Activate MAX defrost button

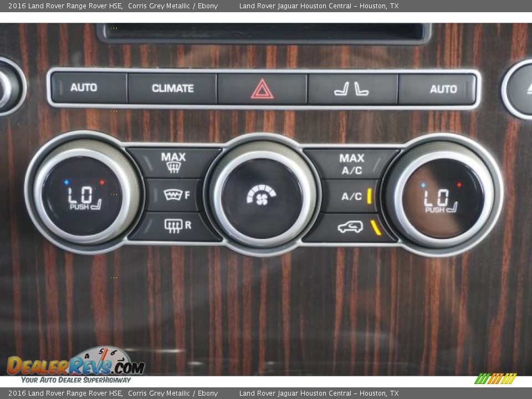[173, 162]
